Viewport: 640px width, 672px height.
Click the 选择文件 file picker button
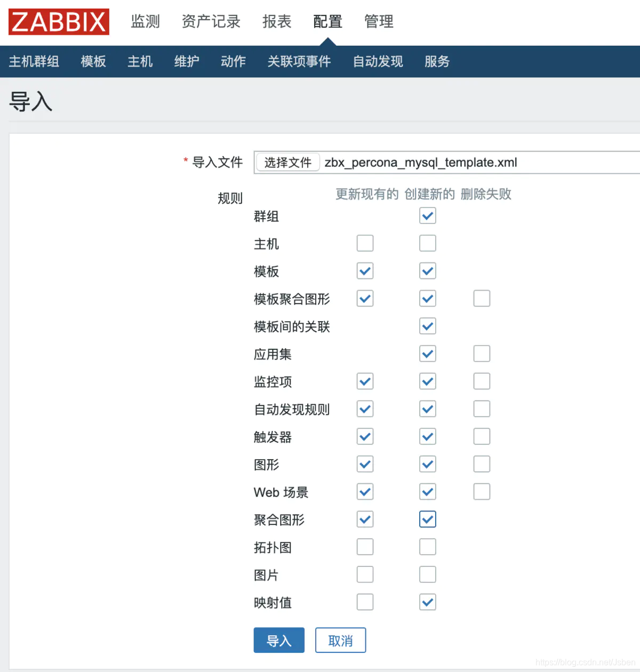pyautogui.click(x=287, y=162)
